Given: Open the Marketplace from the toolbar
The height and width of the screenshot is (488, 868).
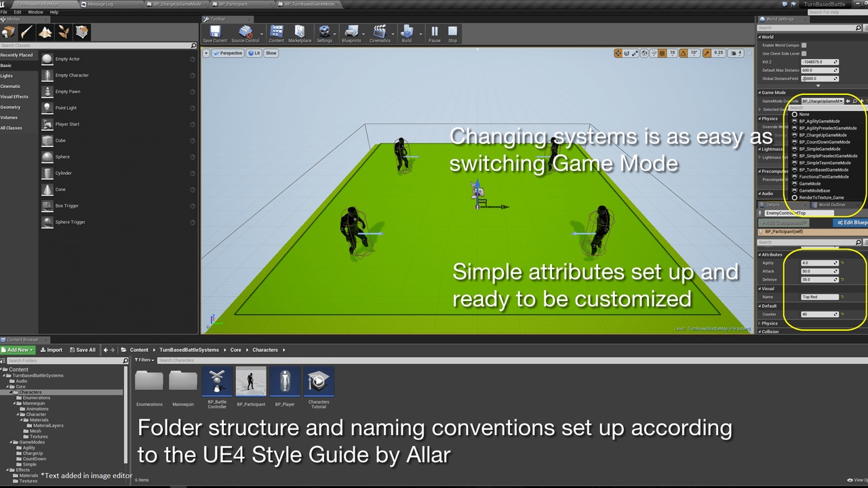Looking at the screenshot, I should (x=300, y=32).
